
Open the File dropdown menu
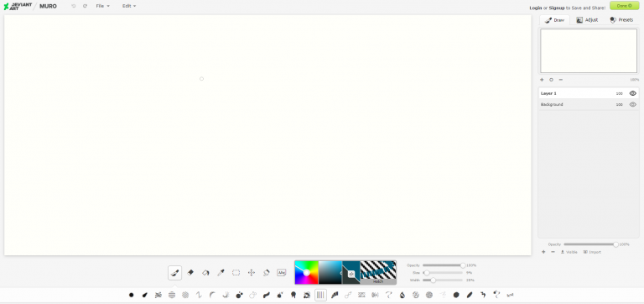pos(102,6)
